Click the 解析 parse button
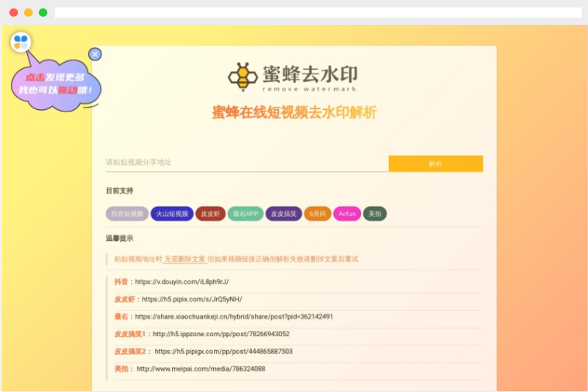 click(435, 163)
